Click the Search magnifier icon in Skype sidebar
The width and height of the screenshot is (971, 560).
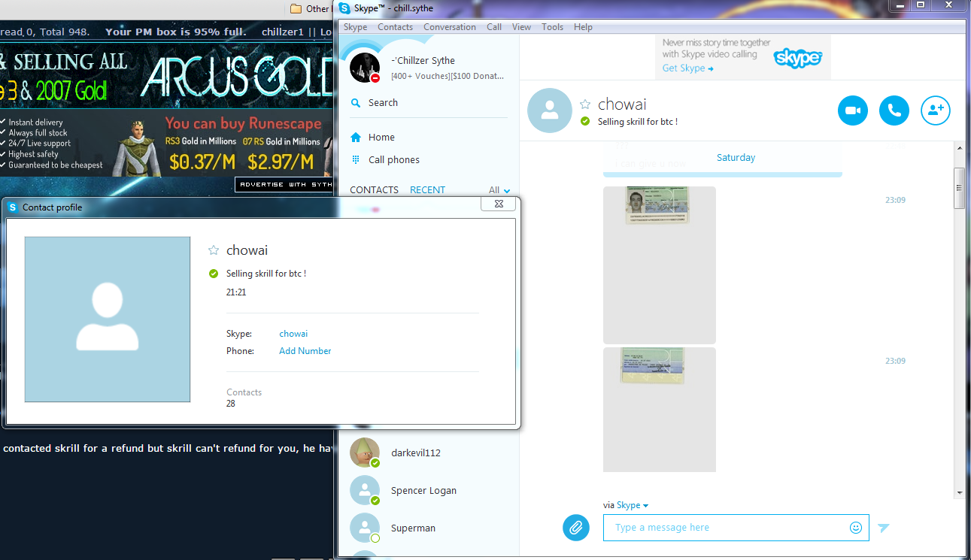356,103
